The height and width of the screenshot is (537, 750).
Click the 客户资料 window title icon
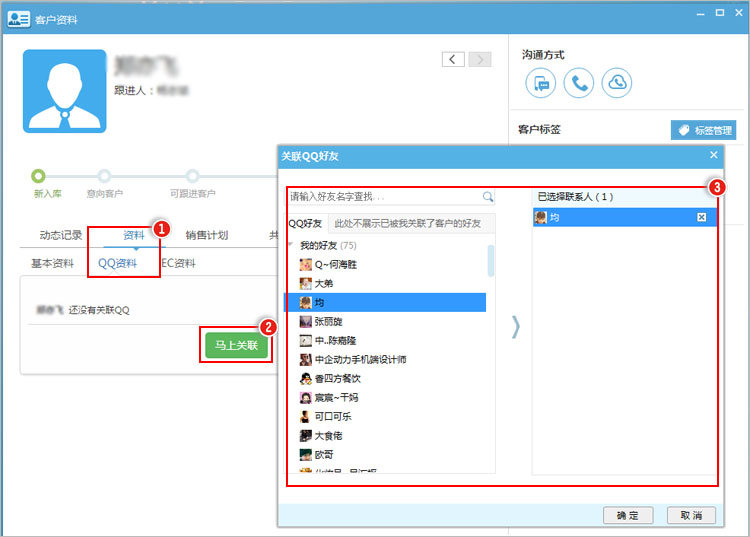point(19,19)
